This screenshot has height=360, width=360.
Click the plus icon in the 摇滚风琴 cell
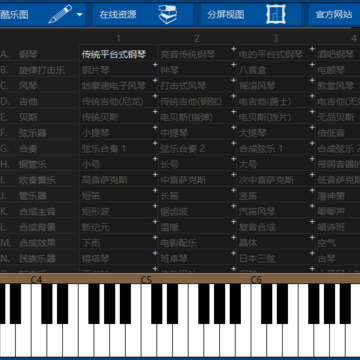click(312, 80)
